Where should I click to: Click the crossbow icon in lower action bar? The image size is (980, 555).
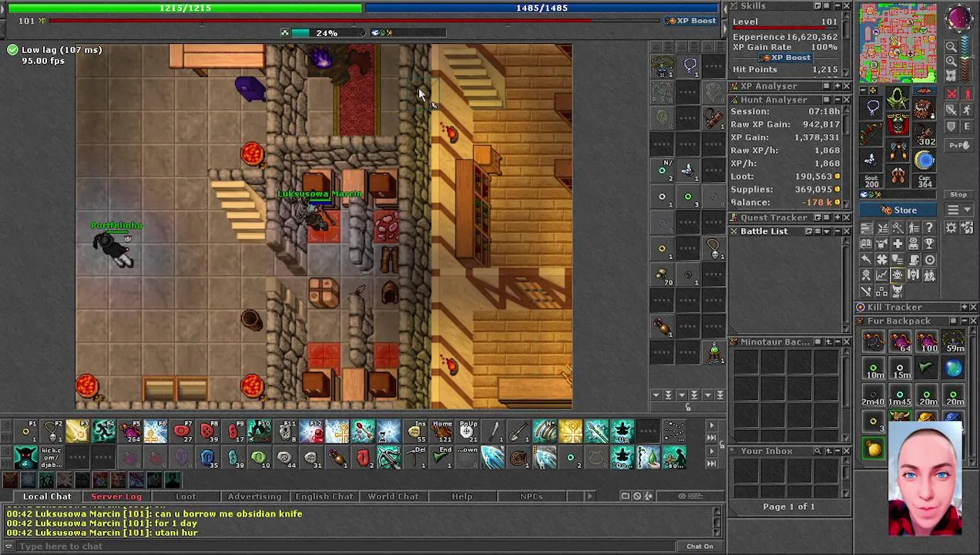point(389,458)
